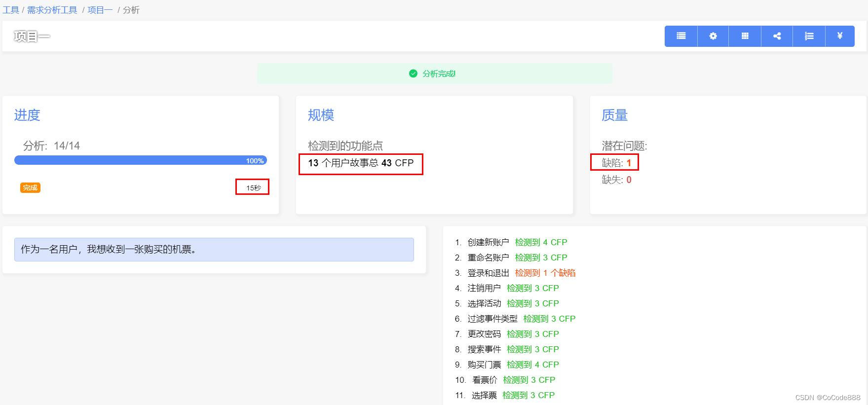
Task: Click the 缺失: 0 quality count
Action: (616, 180)
